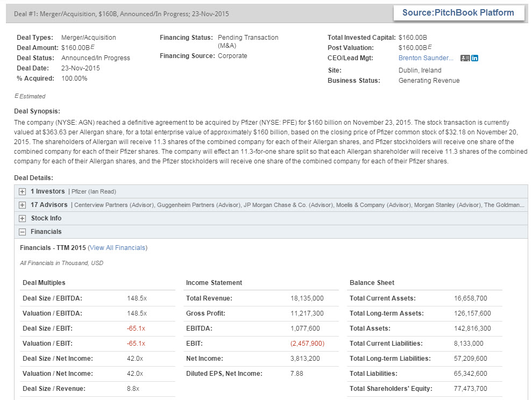Click the Financials - TTM 2015 heading
This screenshot has width=532, height=400.
(53, 248)
